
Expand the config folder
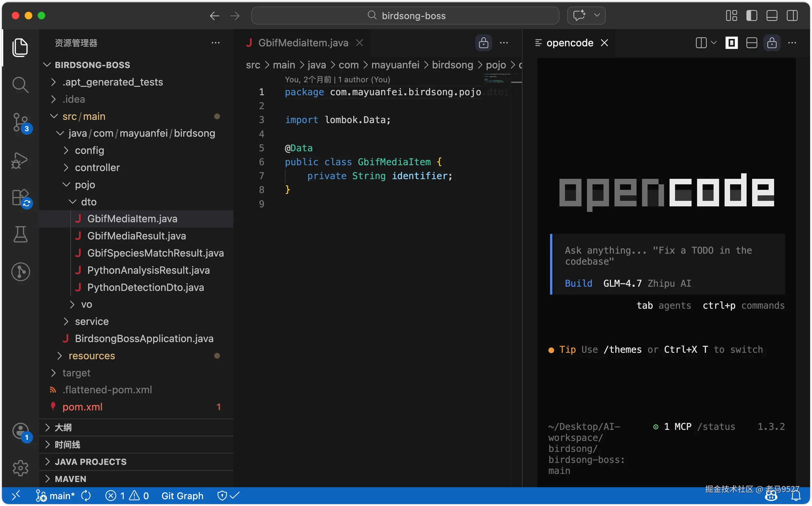tap(89, 151)
